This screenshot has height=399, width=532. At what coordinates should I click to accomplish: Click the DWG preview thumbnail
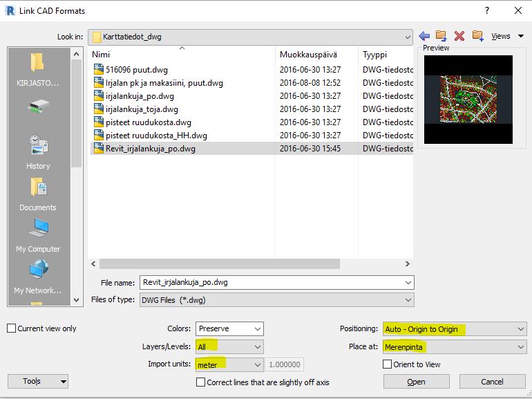[468, 100]
